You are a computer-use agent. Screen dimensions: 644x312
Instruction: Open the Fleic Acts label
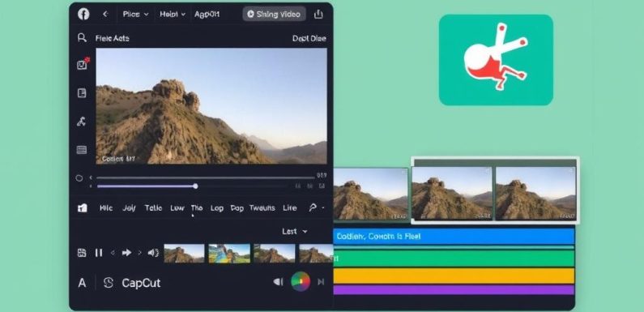(112, 38)
